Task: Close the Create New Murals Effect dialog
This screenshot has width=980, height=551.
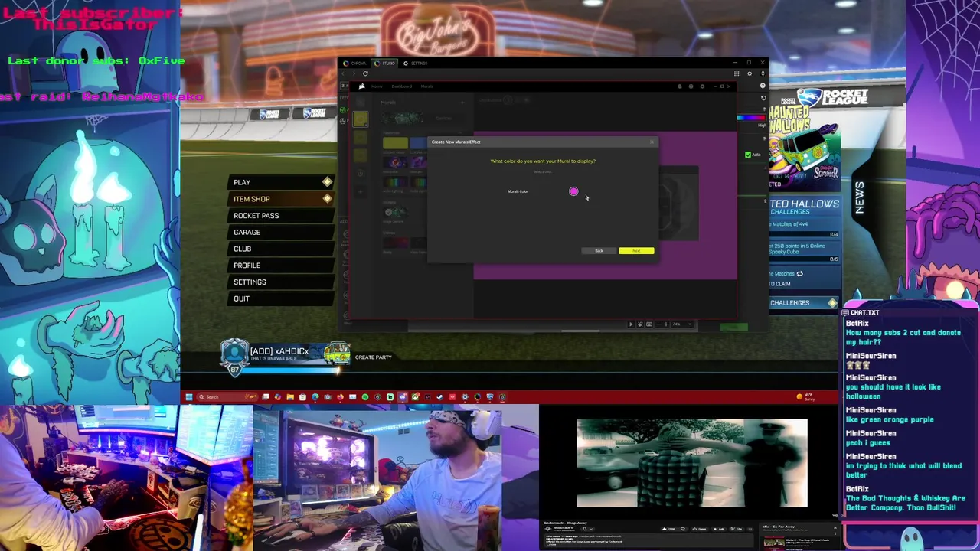Action: (x=652, y=142)
